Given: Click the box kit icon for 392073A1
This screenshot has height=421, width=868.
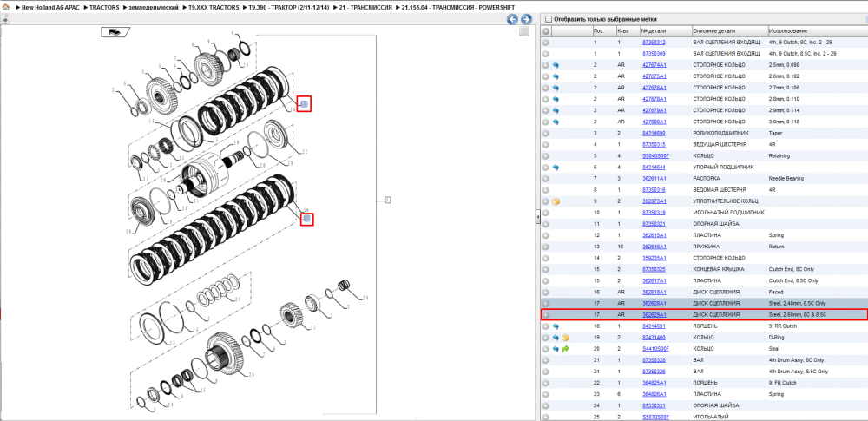Looking at the screenshot, I should click(556, 201).
